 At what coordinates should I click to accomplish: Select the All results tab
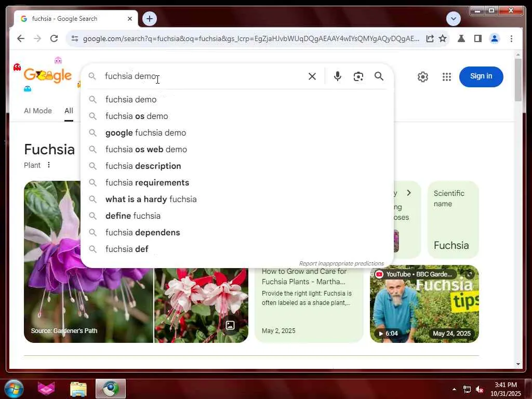tap(69, 111)
